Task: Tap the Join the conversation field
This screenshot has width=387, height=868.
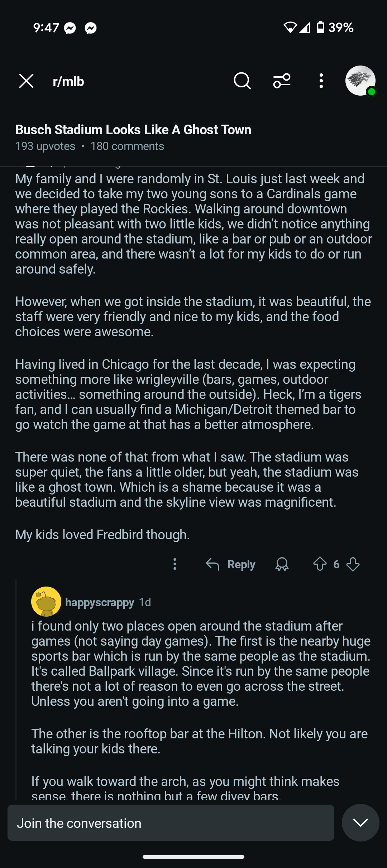Action: [x=171, y=823]
